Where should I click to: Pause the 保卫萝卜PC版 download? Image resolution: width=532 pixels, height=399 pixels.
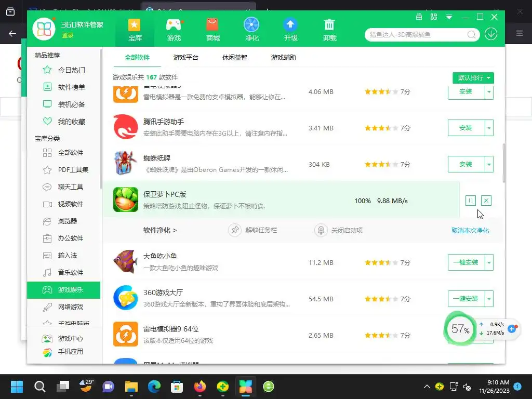[470, 201]
